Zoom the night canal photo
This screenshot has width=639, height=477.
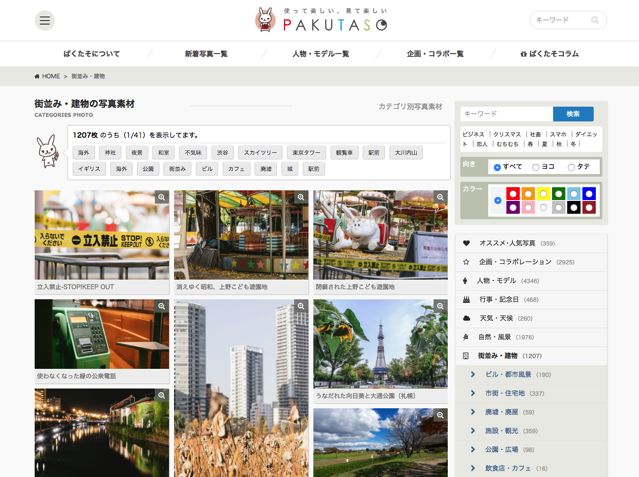click(x=162, y=395)
